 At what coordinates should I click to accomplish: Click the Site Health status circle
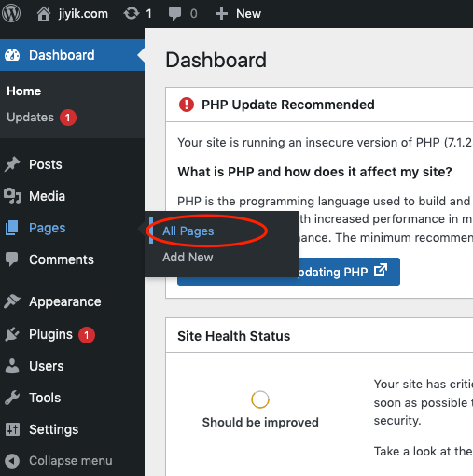coord(260,399)
